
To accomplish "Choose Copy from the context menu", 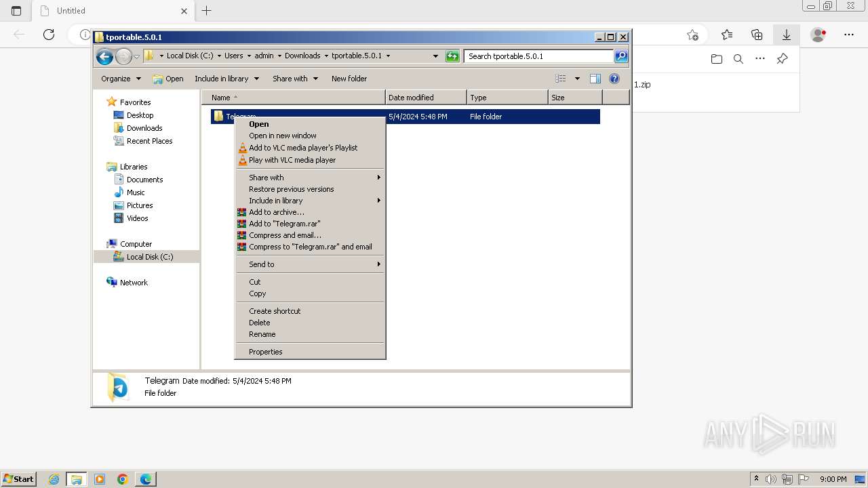I will point(310,293).
